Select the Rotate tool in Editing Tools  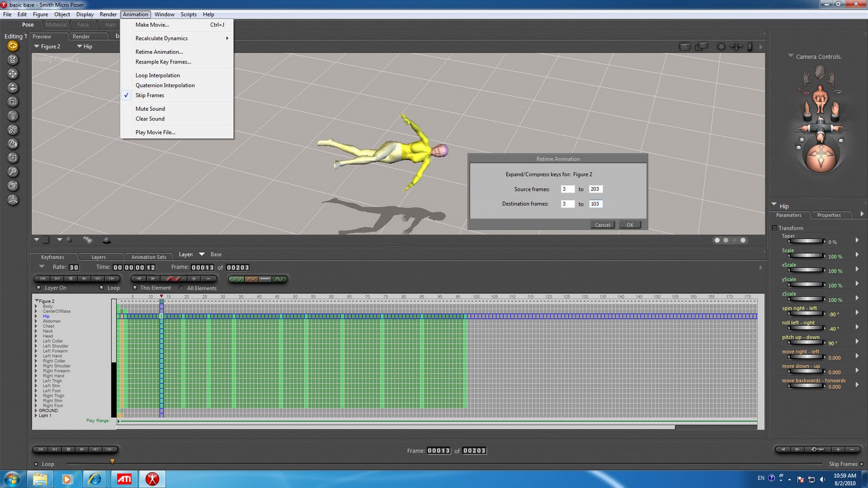[x=12, y=46]
